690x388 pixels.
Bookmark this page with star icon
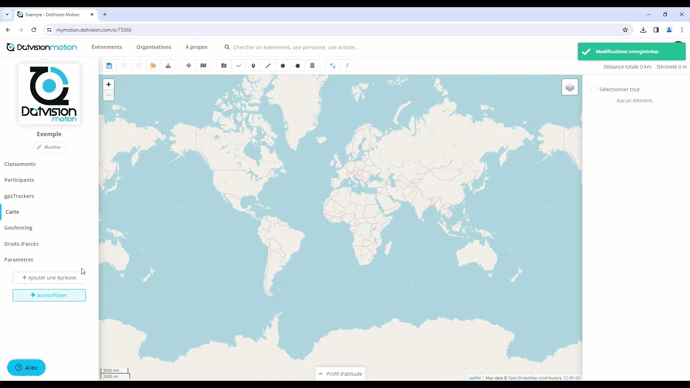pyautogui.click(x=625, y=30)
